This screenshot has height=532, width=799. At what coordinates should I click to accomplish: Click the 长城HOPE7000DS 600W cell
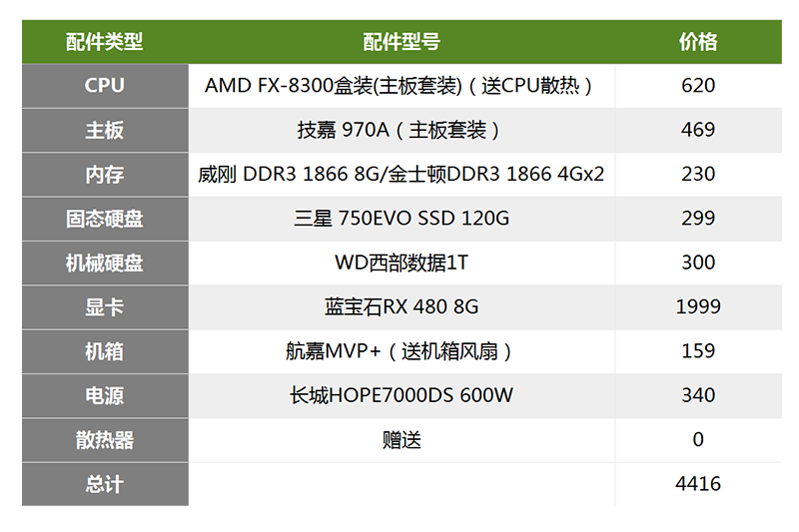pyautogui.click(x=400, y=395)
